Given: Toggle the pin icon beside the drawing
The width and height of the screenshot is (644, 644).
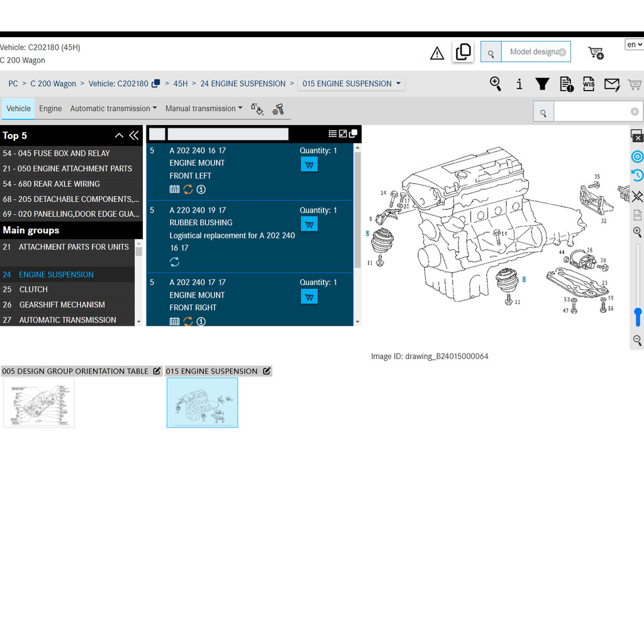Looking at the screenshot, I should click(x=637, y=196).
